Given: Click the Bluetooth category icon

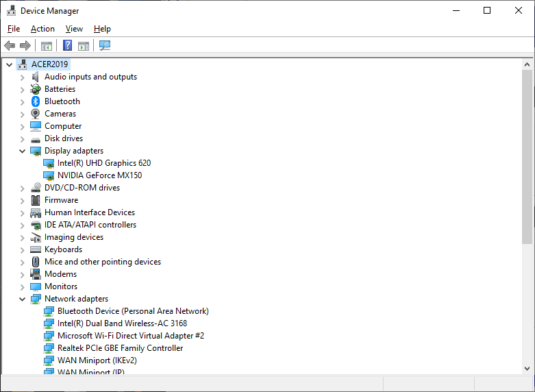Looking at the screenshot, I should click(36, 101).
